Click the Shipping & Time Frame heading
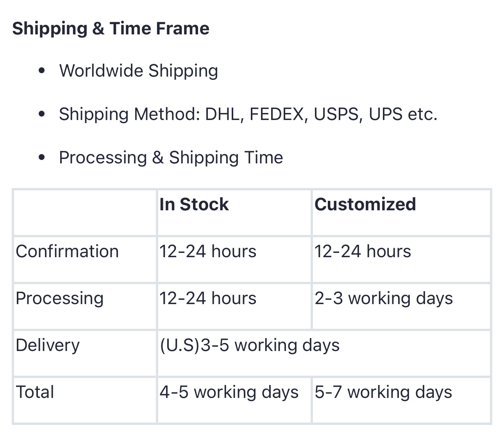504x446 pixels. tap(111, 29)
